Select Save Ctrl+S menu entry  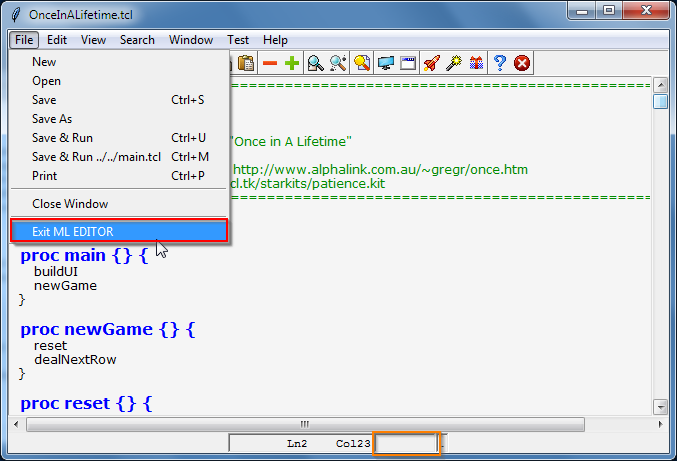click(119, 100)
